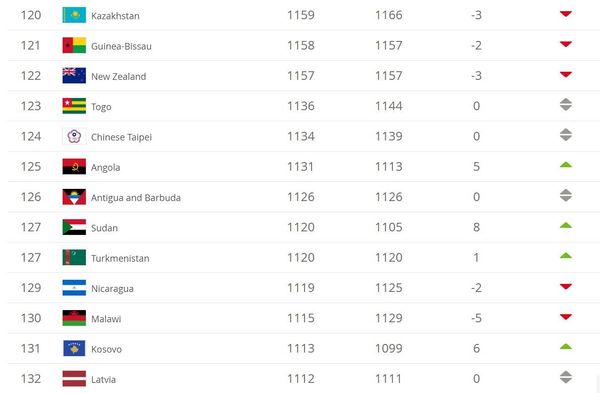
Task: Select the Latvia country name
Action: point(103,380)
